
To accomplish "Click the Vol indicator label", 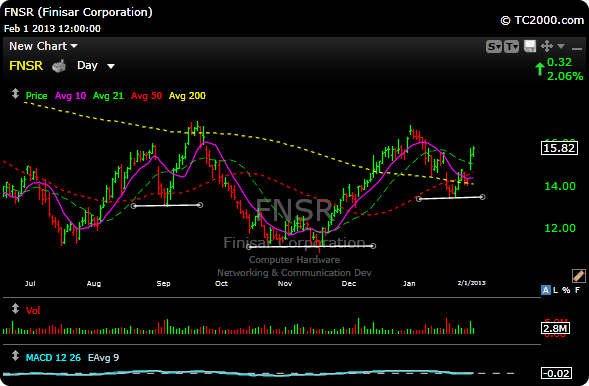I will [33, 311].
